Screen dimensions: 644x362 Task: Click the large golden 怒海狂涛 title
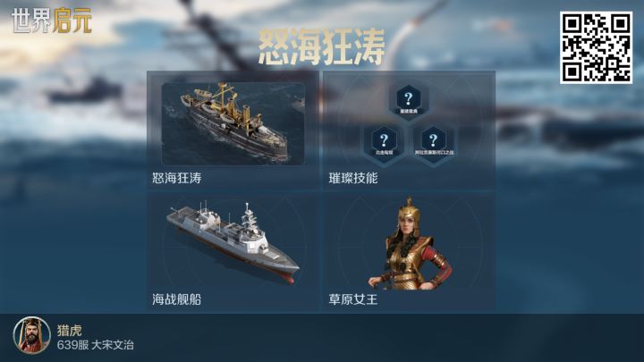coord(322,47)
